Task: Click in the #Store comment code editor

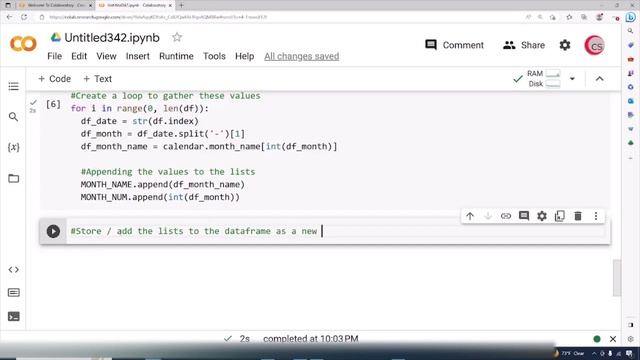Action: click(338, 231)
